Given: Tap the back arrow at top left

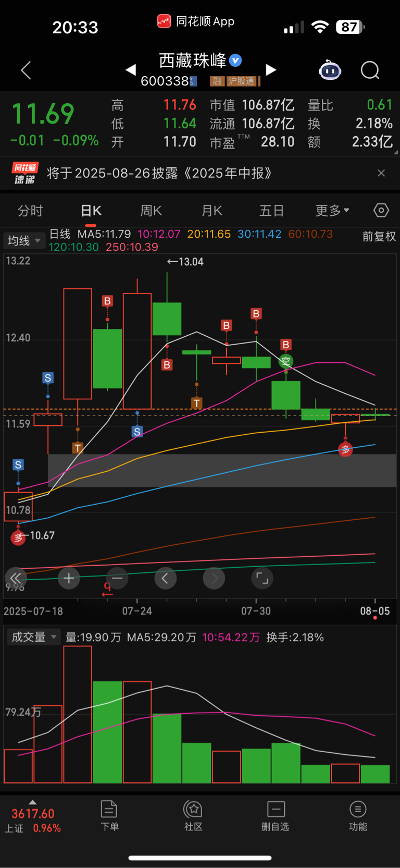Looking at the screenshot, I should 26,70.
